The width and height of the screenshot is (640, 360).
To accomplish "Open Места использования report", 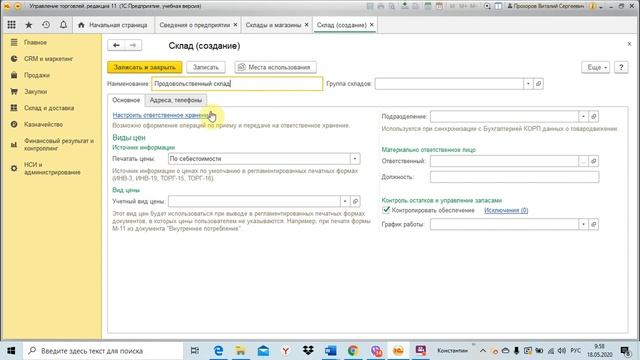I will coord(275,67).
